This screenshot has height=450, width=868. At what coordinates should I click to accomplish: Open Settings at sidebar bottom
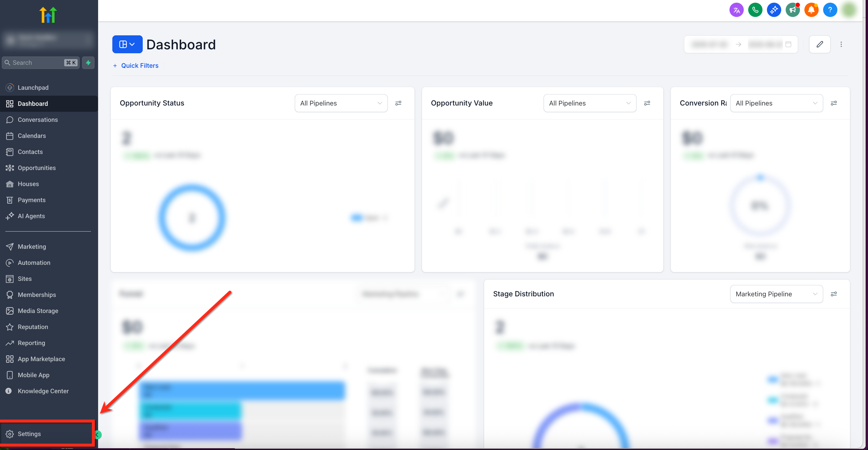coord(29,434)
